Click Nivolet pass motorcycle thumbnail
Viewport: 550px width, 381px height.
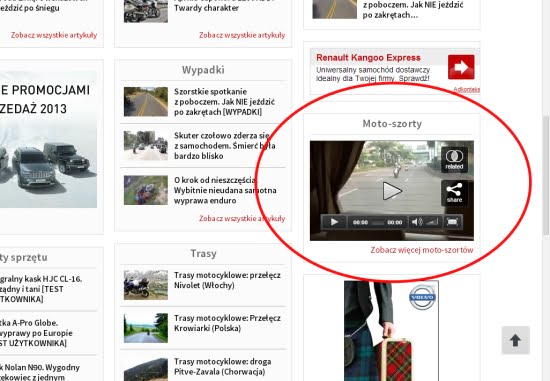pyautogui.click(x=146, y=285)
